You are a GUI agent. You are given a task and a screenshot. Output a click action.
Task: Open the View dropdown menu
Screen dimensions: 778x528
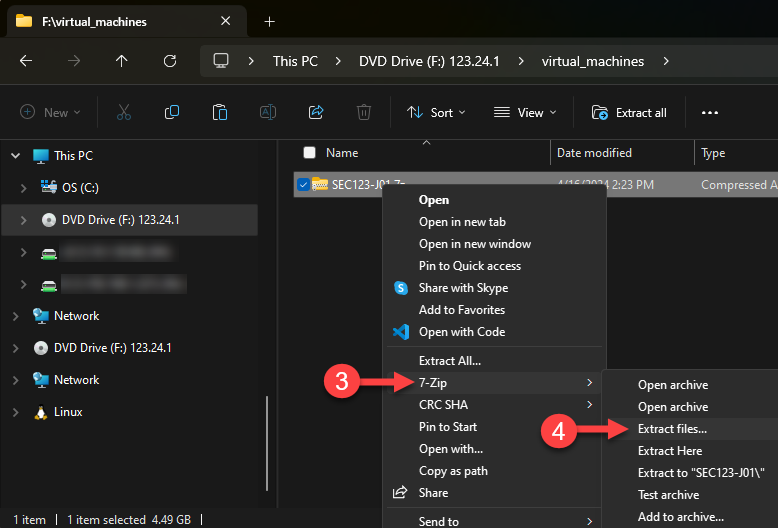(x=520, y=113)
